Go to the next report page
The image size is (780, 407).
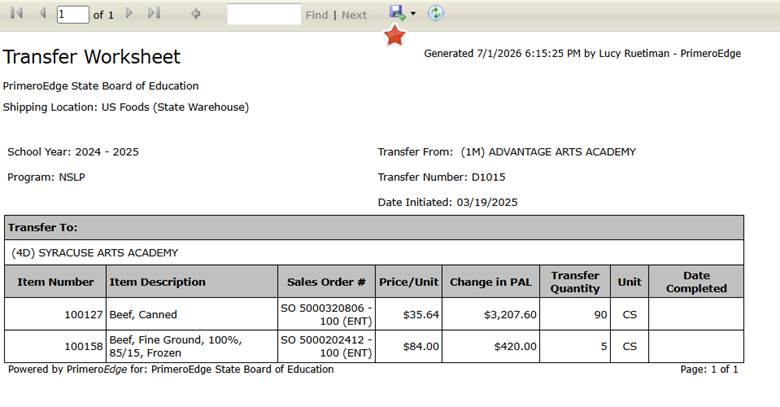point(129,13)
